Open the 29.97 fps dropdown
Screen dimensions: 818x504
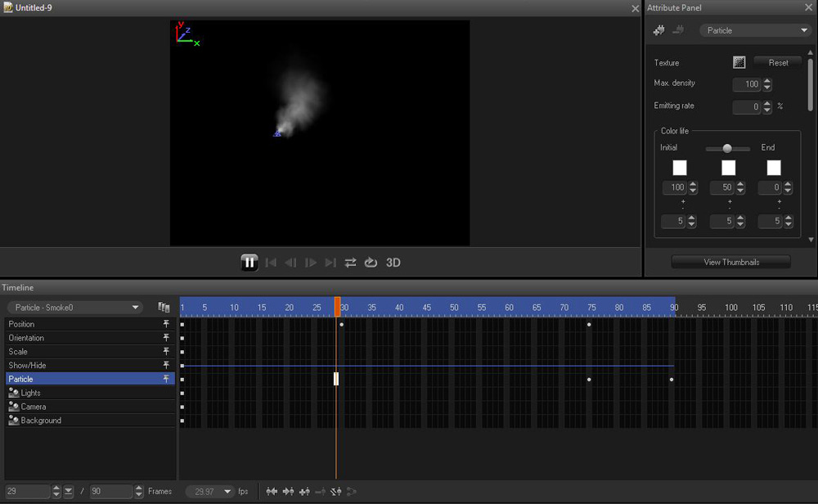[209, 491]
